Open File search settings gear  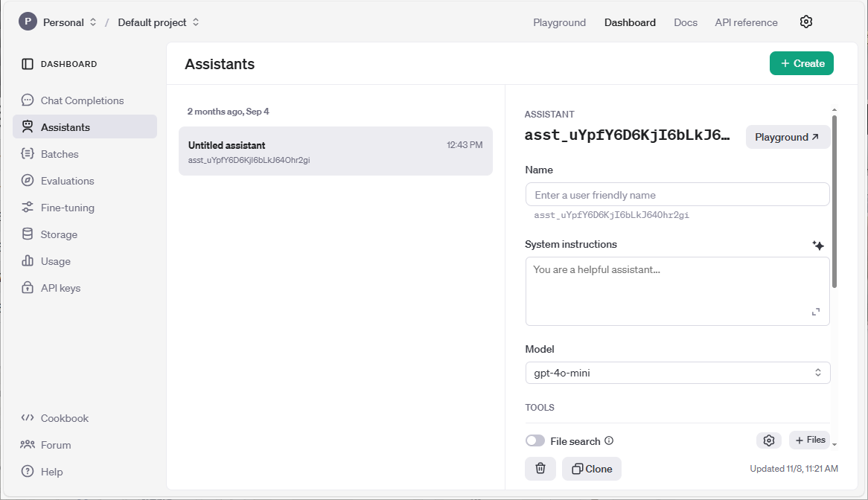tap(769, 440)
